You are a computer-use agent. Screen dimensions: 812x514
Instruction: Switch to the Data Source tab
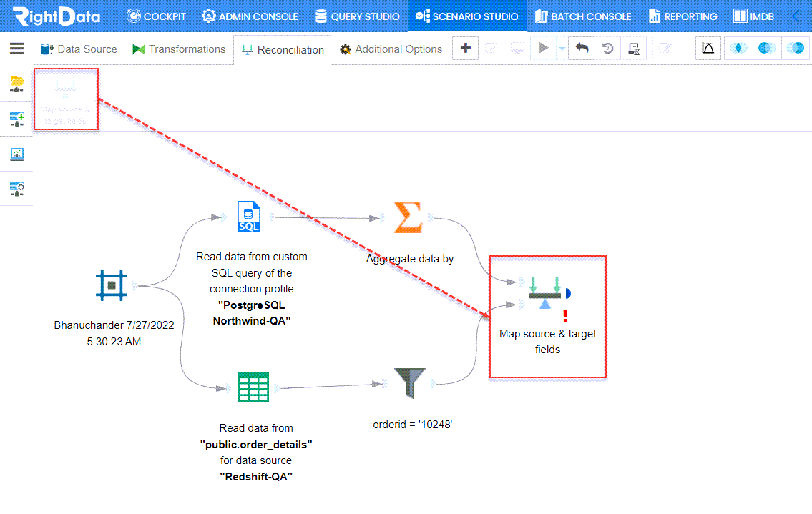[x=79, y=49]
